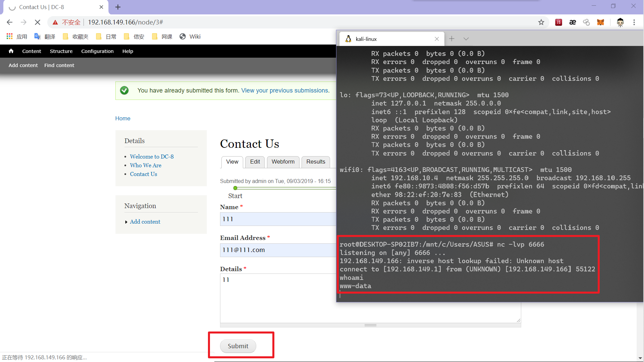Viewport: 644px width, 362px height.
Task: Open the MetaMask fox extension icon
Action: (600, 22)
